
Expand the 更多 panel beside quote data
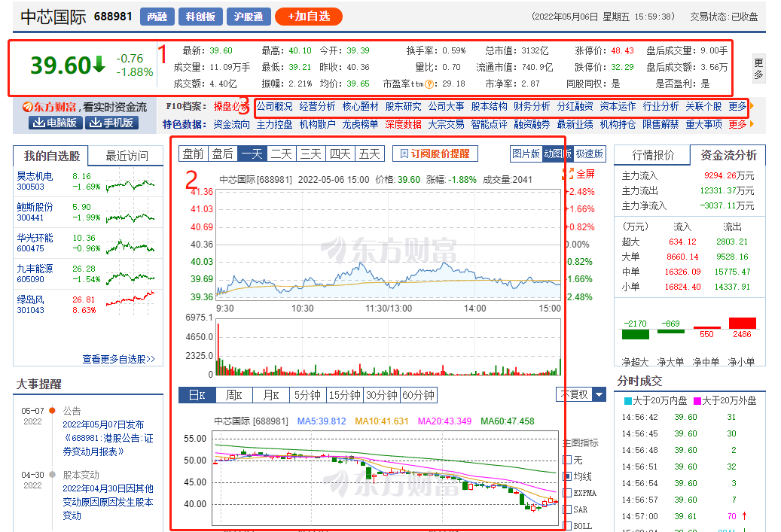point(758,68)
